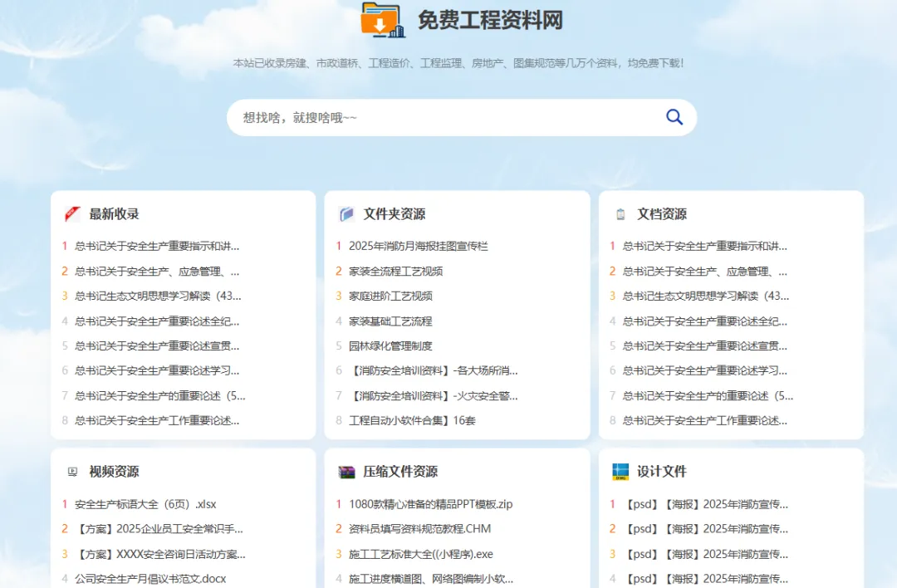Focus the 想找啥，就搜啥哦 search box
897x588 pixels.
(x=462, y=118)
